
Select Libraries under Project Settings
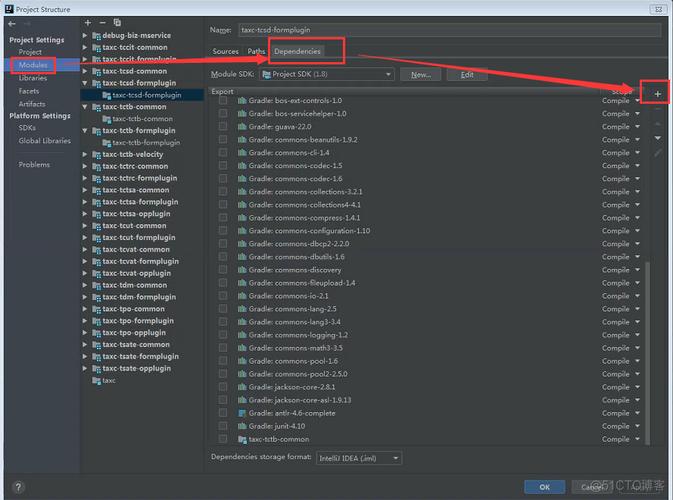(x=33, y=78)
